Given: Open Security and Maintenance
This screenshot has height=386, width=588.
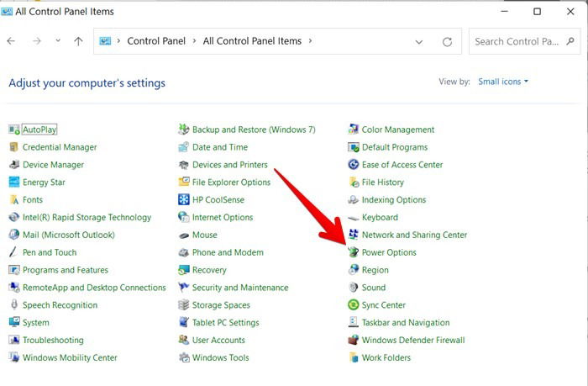Looking at the screenshot, I should pyautogui.click(x=240, y=288).
